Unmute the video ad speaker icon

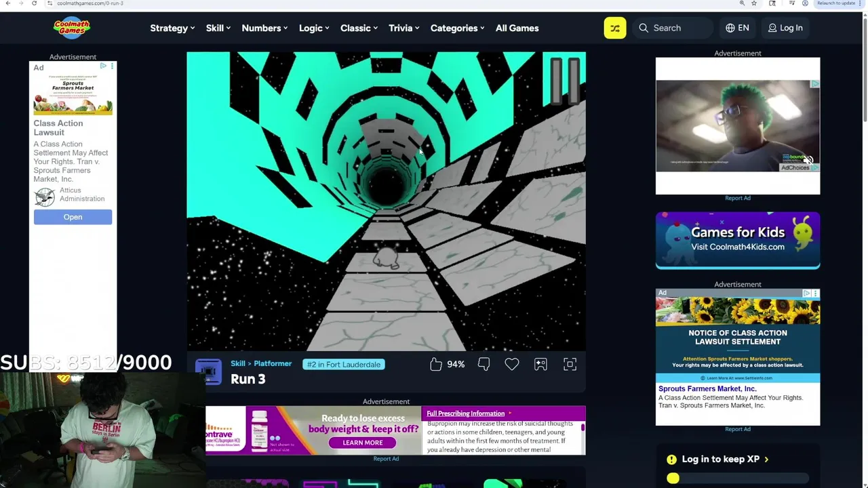point(808,160)
